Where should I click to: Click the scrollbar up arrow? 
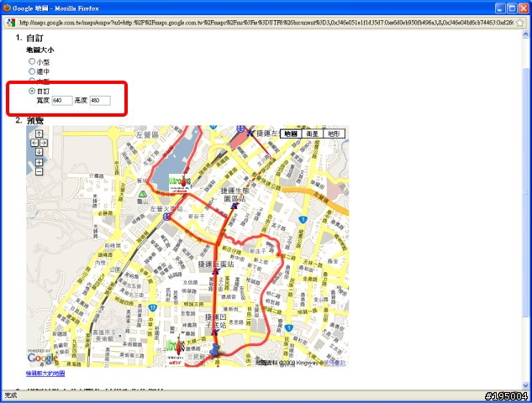(x=526, y=34)
